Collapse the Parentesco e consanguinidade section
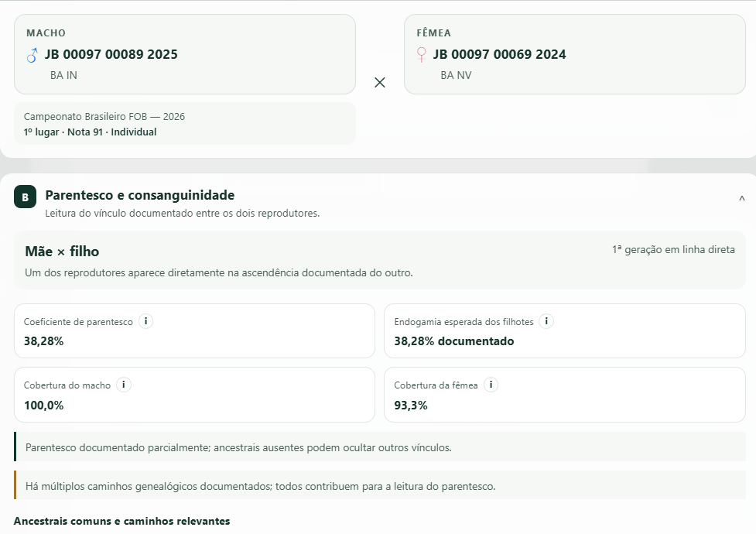This screenshot has width=756, height=534. tap(742, 198)
